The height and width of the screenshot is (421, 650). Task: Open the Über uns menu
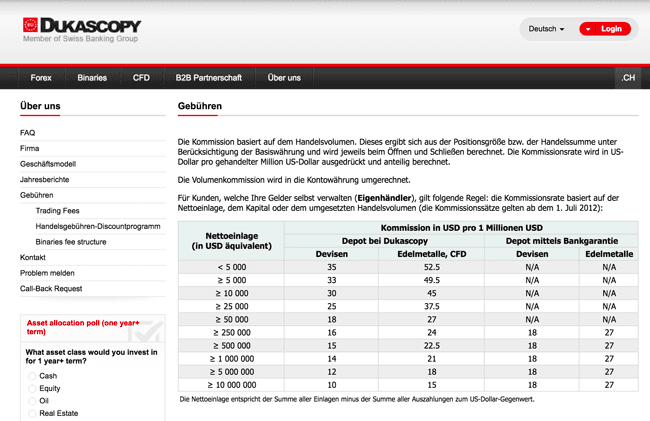(284, 78)
